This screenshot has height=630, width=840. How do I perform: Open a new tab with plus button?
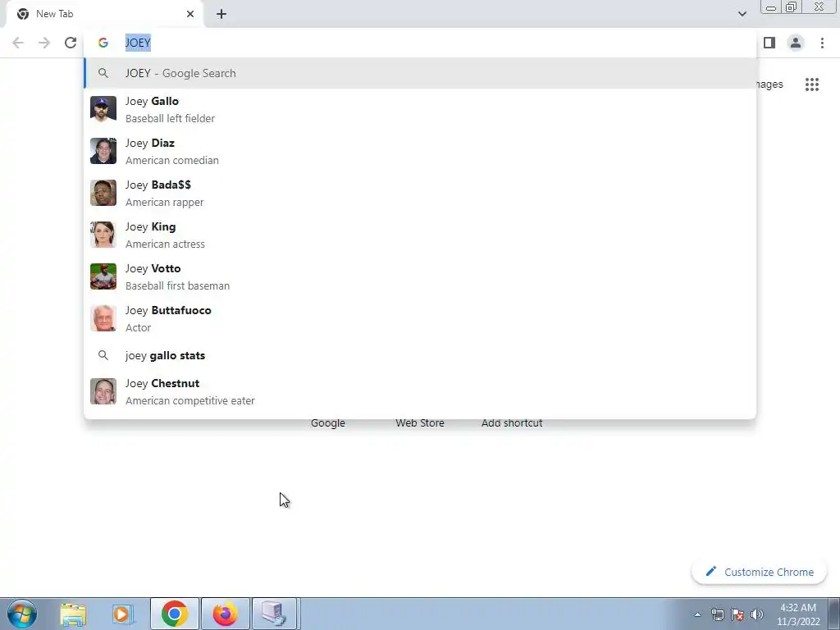coord(221,14)
